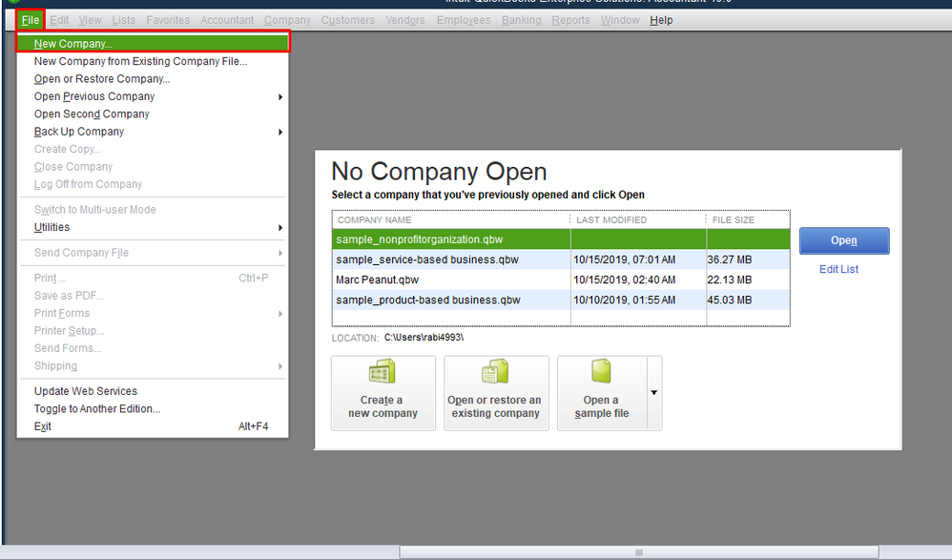Click the 45.03 MB file size cell
The image size is (952, 560).
pos(729,300)
